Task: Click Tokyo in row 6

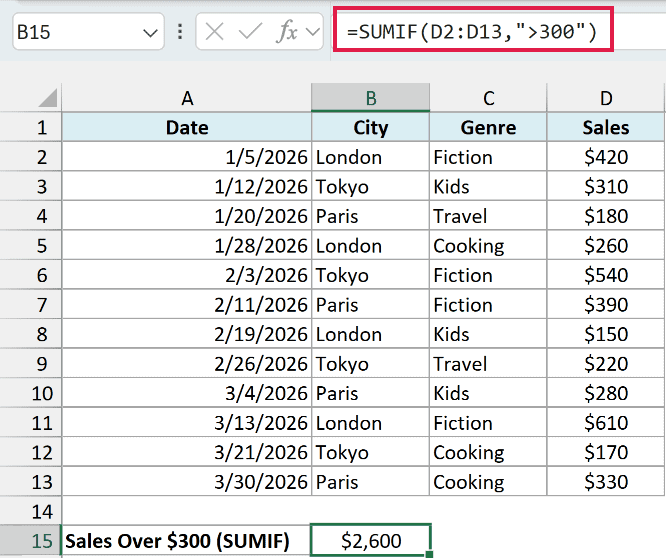Action: pyautogui.click(x=370, y=275)
